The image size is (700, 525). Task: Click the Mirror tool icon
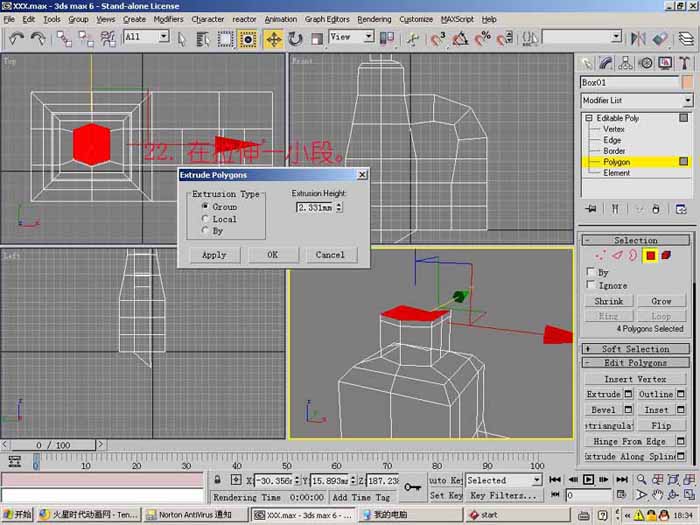(x=638, y=39)
